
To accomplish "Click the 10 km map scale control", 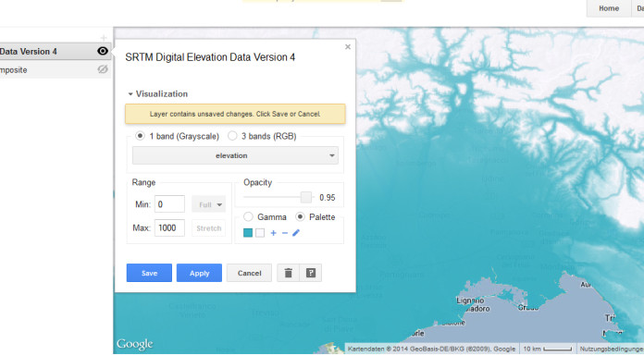I will [x=548, y=349].
